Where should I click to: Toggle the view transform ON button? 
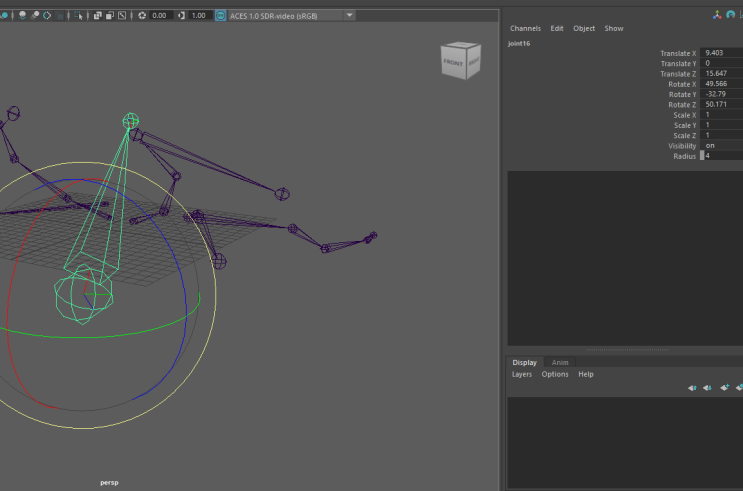pos(220,16)
